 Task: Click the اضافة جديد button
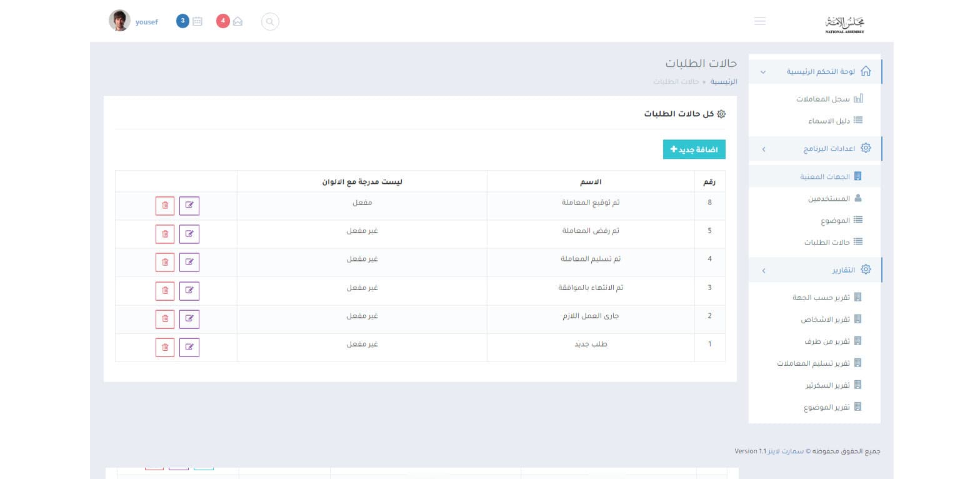[x=694, y=149]
